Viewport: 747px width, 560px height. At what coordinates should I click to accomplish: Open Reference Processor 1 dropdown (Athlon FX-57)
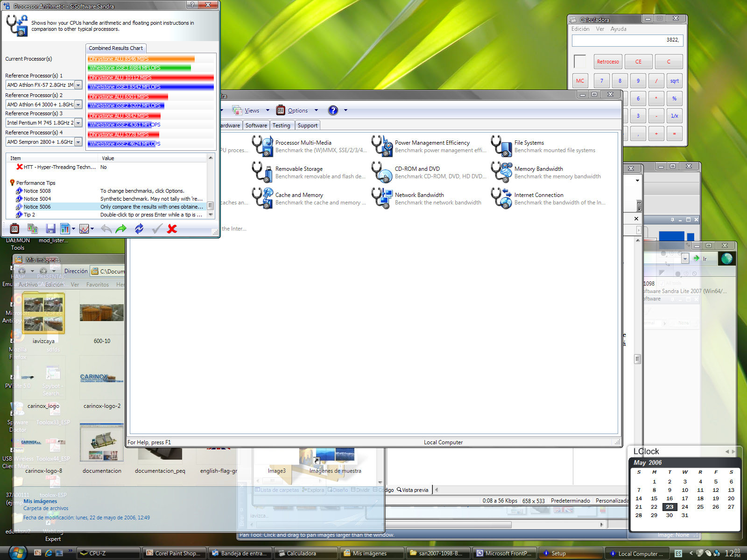point(78,85)
